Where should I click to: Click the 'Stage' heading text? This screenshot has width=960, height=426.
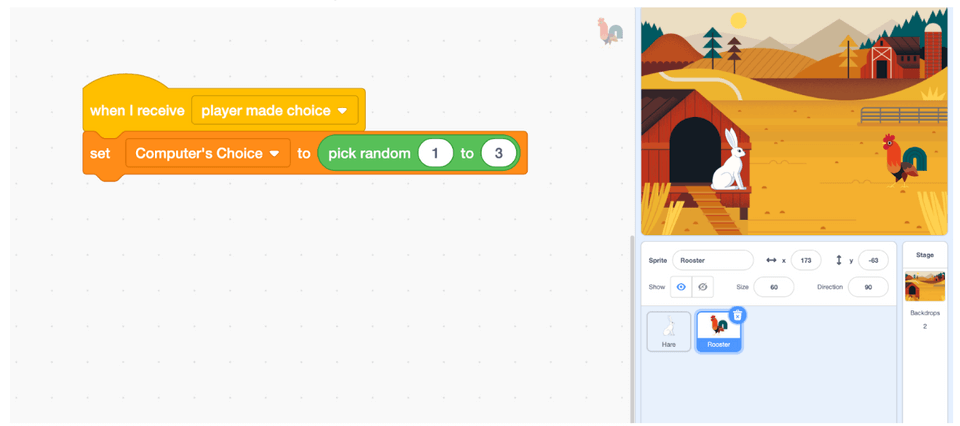[924, 255]
